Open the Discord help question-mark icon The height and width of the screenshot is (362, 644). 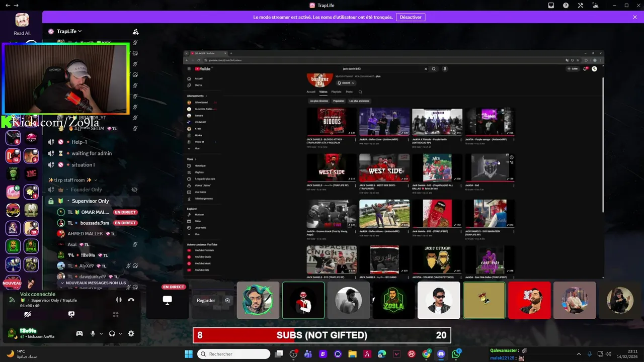(566, 6)
